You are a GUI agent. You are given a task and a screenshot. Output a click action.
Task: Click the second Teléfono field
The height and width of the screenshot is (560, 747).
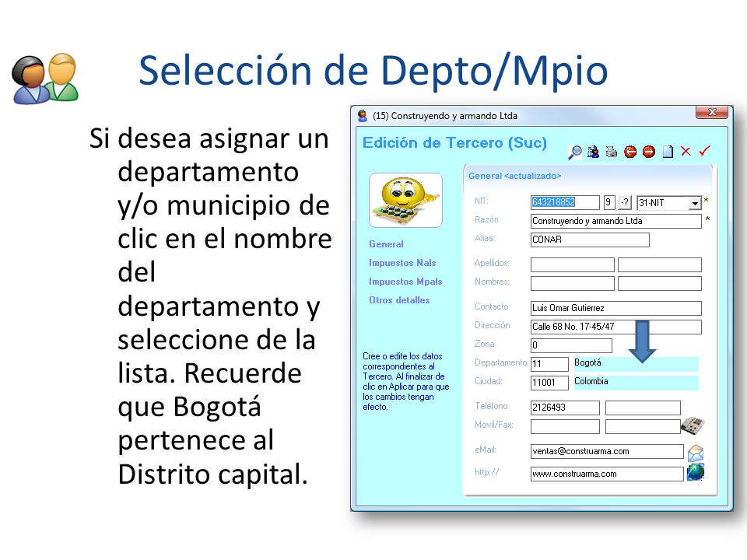click(x=643, y=408)
